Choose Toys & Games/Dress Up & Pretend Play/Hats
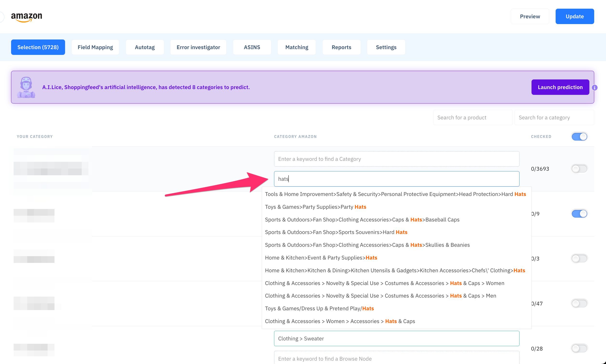606x364 pixels. 397,309
